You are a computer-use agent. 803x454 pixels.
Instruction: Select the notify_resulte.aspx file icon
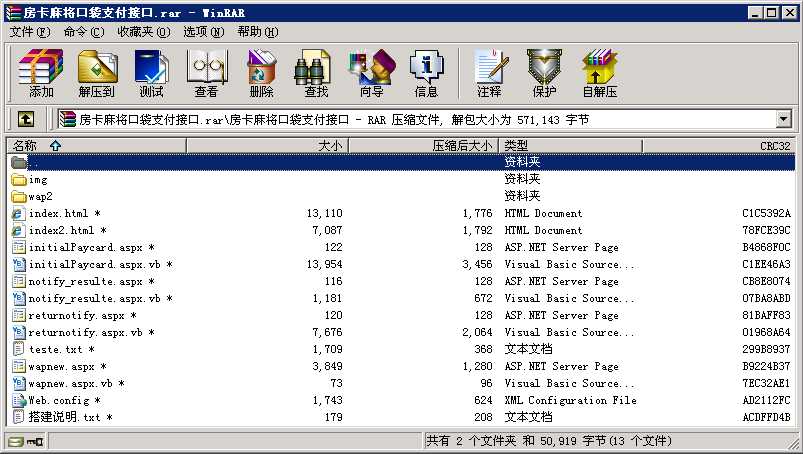[x=18, y=282]
